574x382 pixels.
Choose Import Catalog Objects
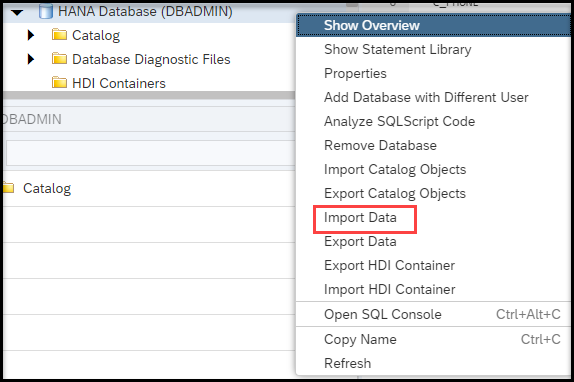click(433, 169)
